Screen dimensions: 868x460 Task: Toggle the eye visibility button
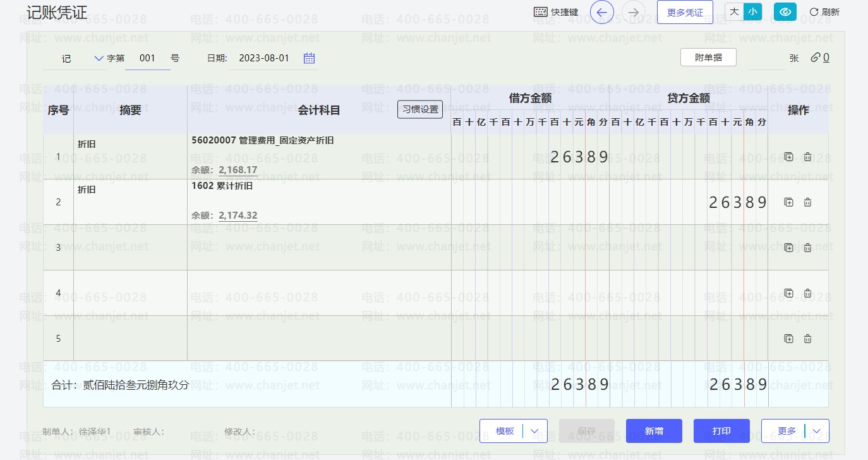pos(785,12)
